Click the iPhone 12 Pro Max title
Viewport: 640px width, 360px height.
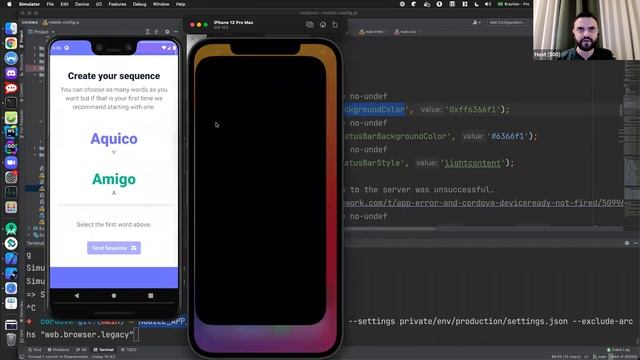click(x=233, y=22)
